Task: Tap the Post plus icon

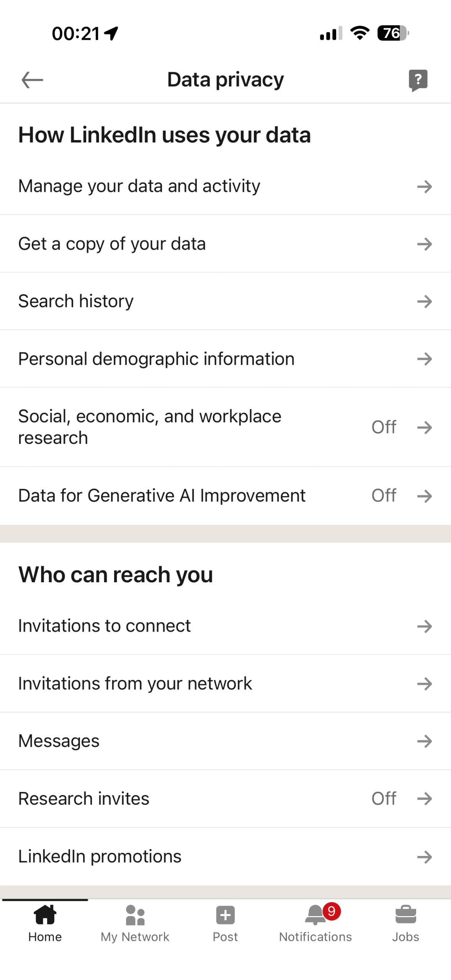Action: pos(225,915)
